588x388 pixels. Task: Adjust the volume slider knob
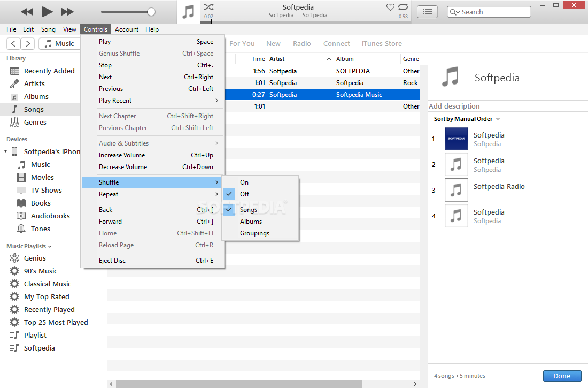(x=151, y=12)
